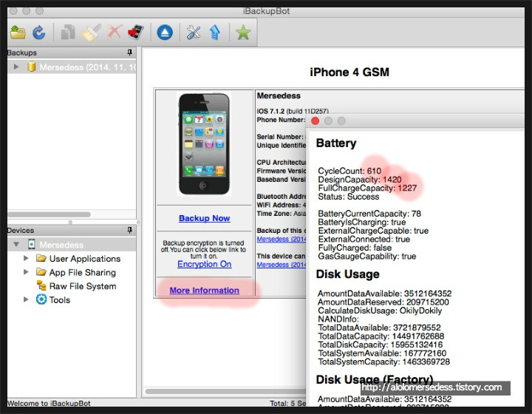The width and height of the screenshot is (532, 414).
Task: Click the green star icon
Action: [243, 33]
